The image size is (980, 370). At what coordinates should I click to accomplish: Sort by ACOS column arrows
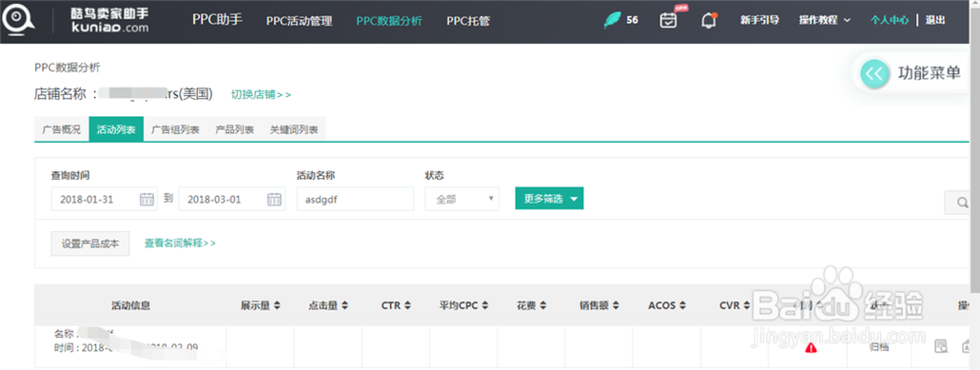pyautogui.click(x=682, y=305)
